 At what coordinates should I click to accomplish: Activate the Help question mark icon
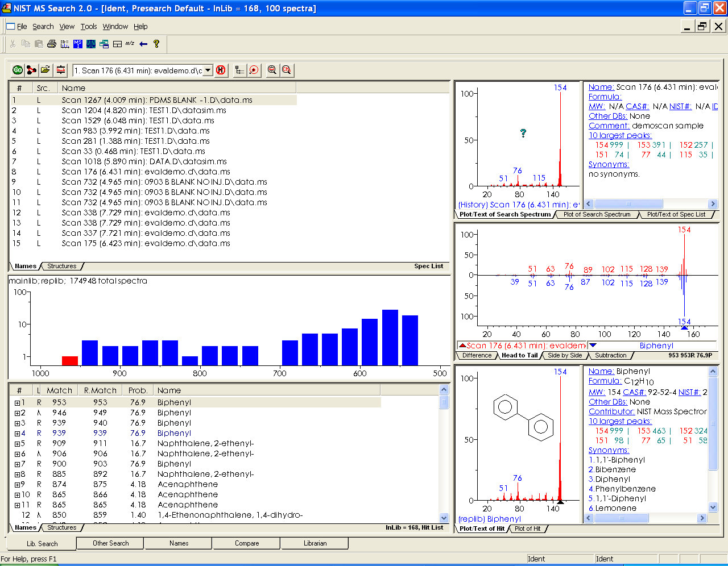(156, 44)
